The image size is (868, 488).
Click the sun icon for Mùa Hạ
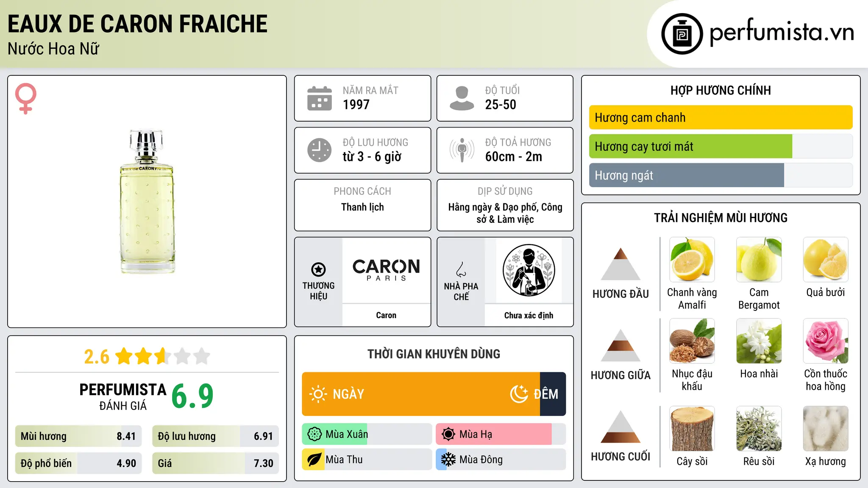448,434
